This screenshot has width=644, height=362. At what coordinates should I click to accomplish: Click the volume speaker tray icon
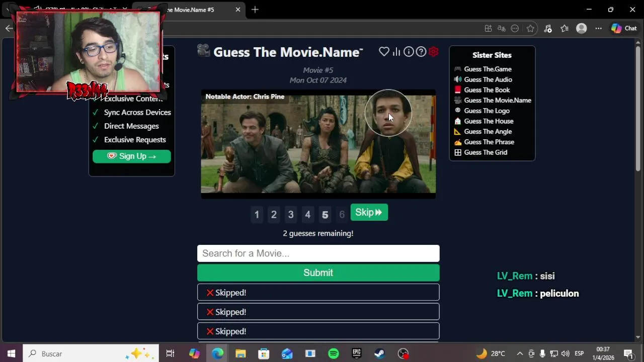565,354
